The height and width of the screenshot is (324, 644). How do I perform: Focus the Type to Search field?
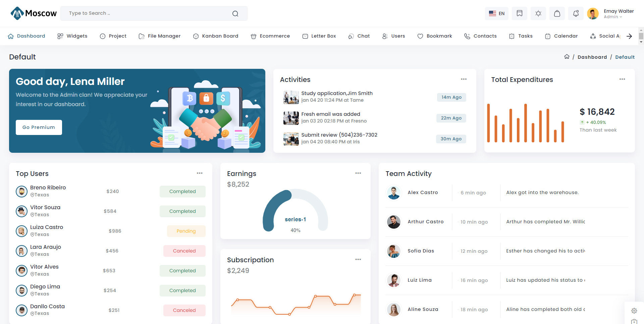(148, 13)
